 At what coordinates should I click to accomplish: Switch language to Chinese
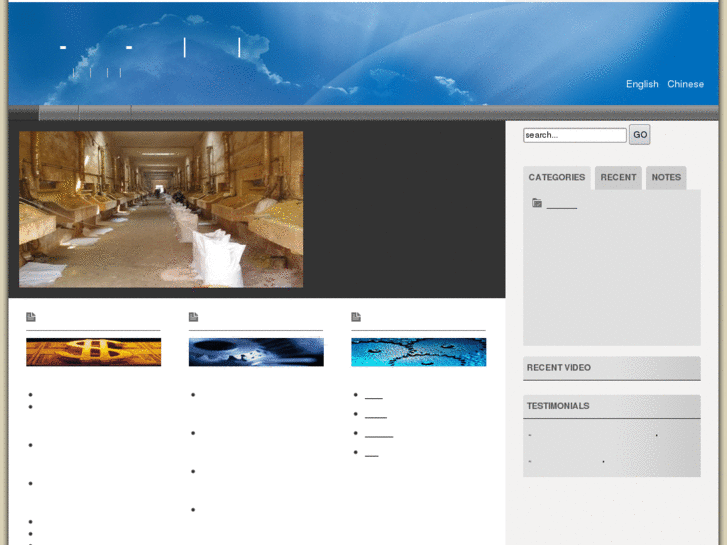[685, 84]
